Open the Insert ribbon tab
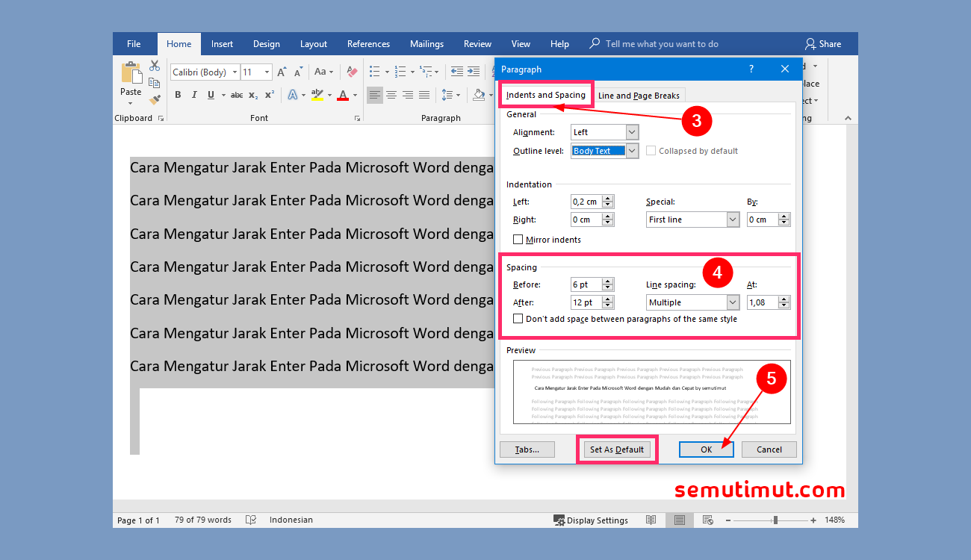This screenshot has height=560, width=971. coord(222,44)
